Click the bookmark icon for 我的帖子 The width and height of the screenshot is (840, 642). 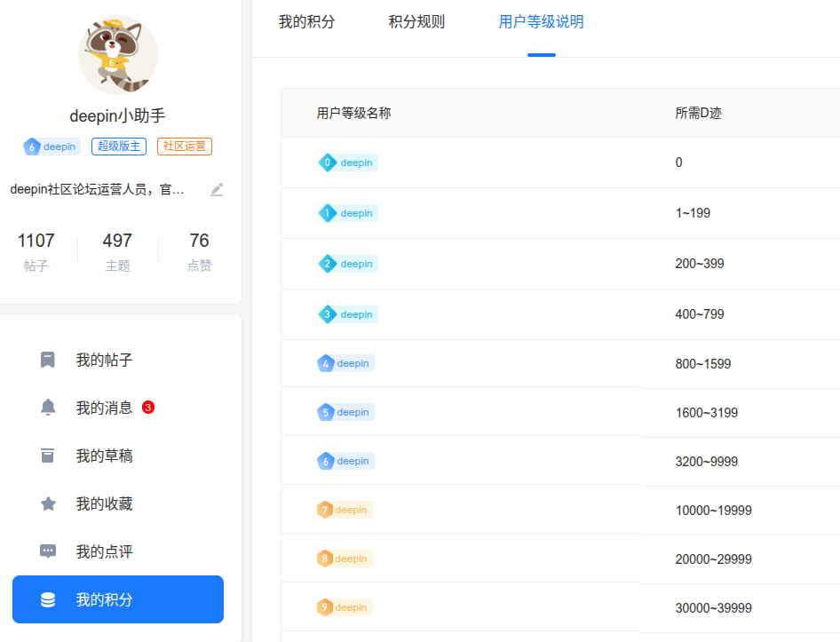(x=48, y=360)
